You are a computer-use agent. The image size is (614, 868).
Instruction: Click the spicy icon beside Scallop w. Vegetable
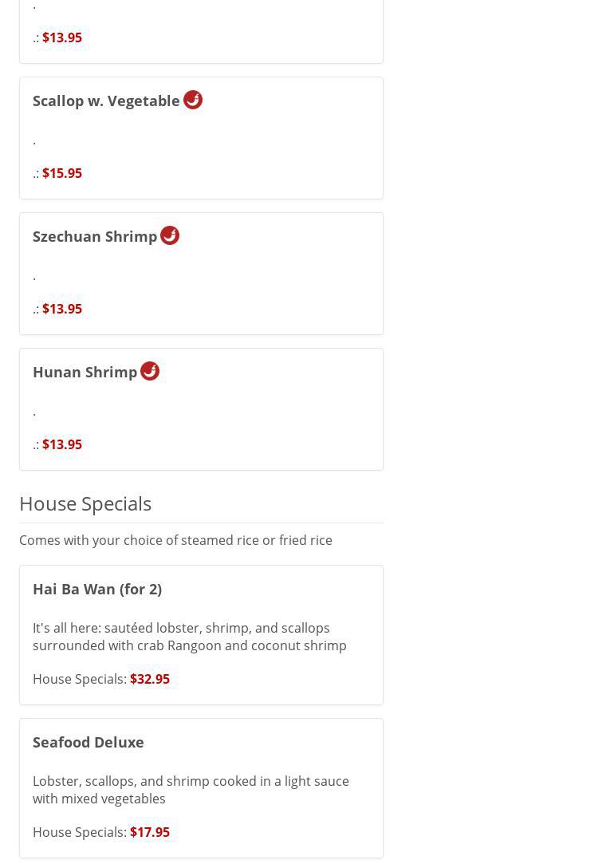pos(193,100)
